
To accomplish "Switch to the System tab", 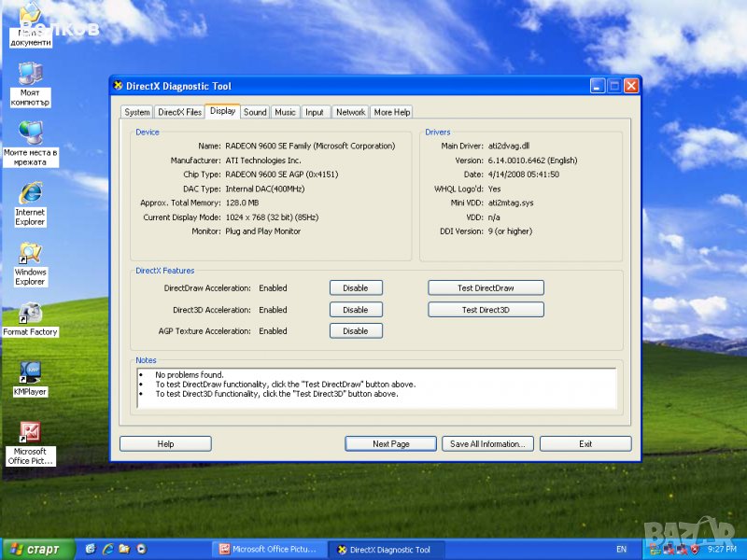I will click(x=136, y=112).
